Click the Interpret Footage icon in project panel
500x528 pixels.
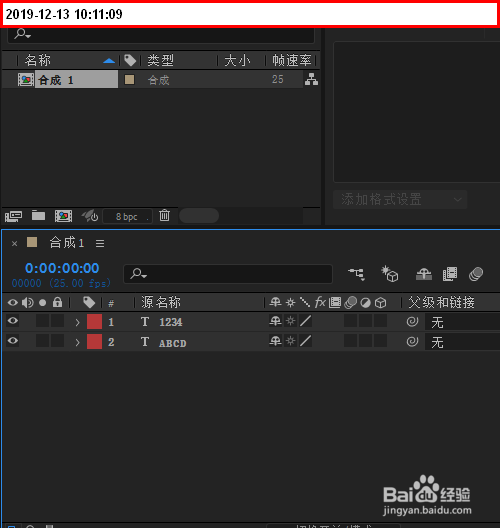pyautogui.click(x=13, y=216)
